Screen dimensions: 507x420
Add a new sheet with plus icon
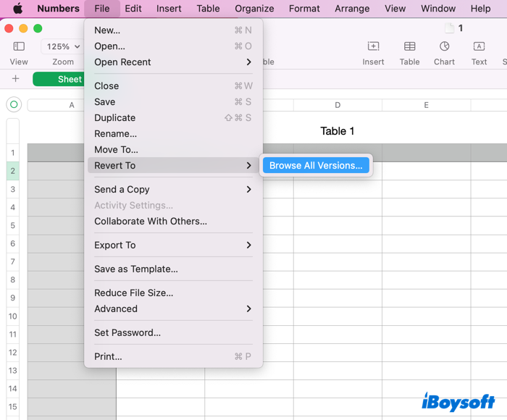coord(15,79)
